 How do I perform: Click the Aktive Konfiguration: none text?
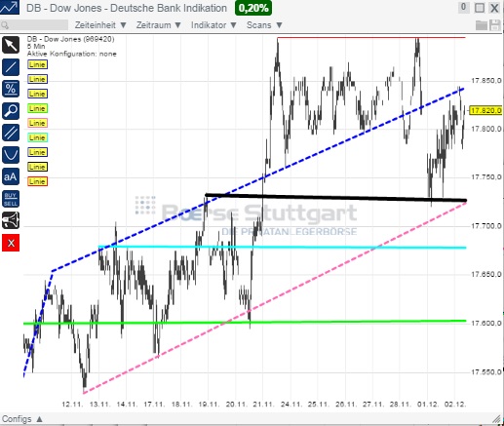click(72, 54)
